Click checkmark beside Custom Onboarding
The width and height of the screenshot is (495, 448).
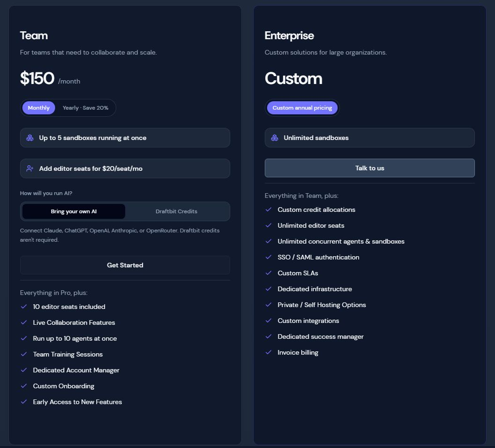click(x=24, y=386)
